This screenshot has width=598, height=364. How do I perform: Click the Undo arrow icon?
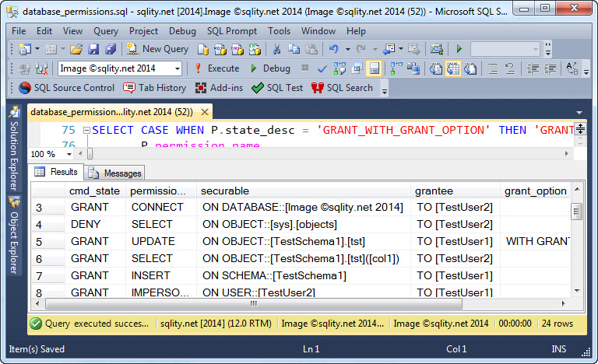[x=334, y=49]
